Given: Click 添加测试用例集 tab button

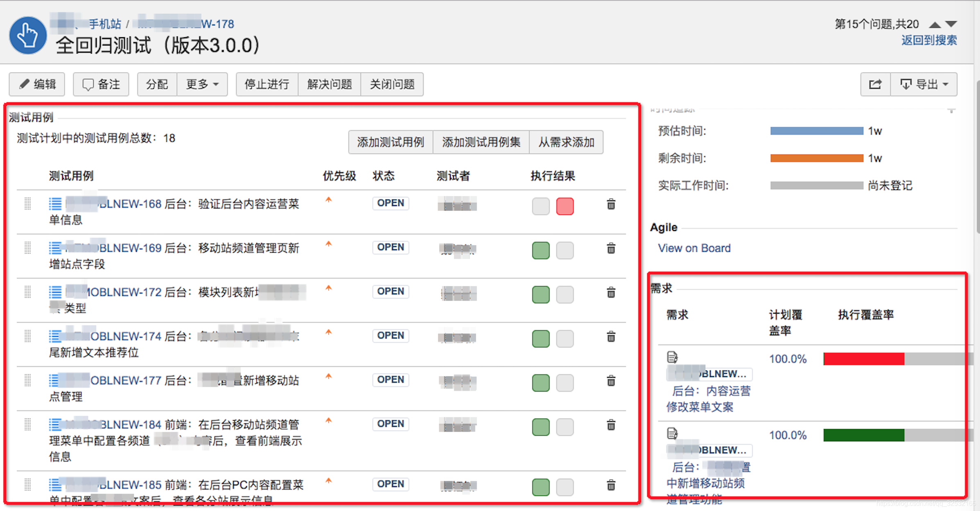Looking at the screenshot, I should coord(481,142).
